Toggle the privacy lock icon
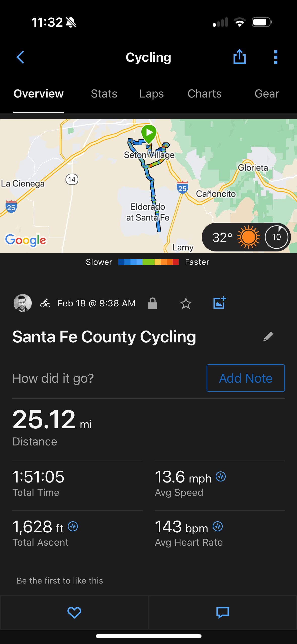Screen dimensions: 297x644 tap(153, 303)
